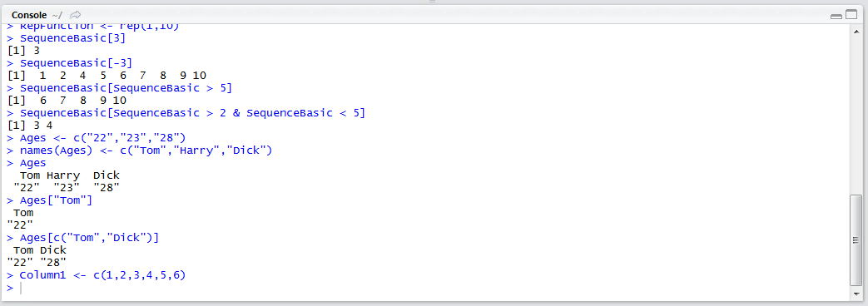The height and width of the screenshot is (306, 868).
Task: Click the pane splitter grip above the Console
Action: 433,2
